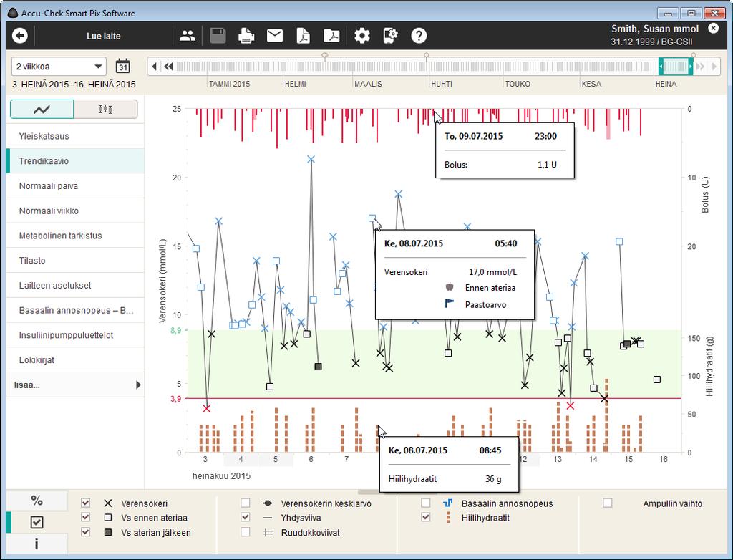Open the calendar date picker icon

coord(123,66)
